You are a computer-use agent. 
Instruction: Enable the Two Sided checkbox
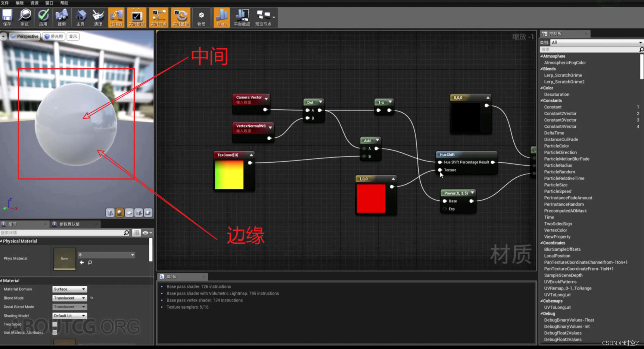pyautogui.click(x=55, y=324)
